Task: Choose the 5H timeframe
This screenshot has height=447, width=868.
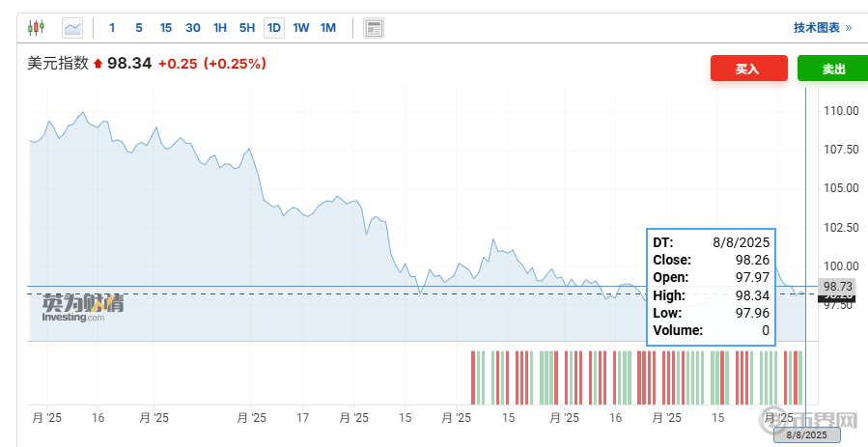Action: [x=247, y=28]
